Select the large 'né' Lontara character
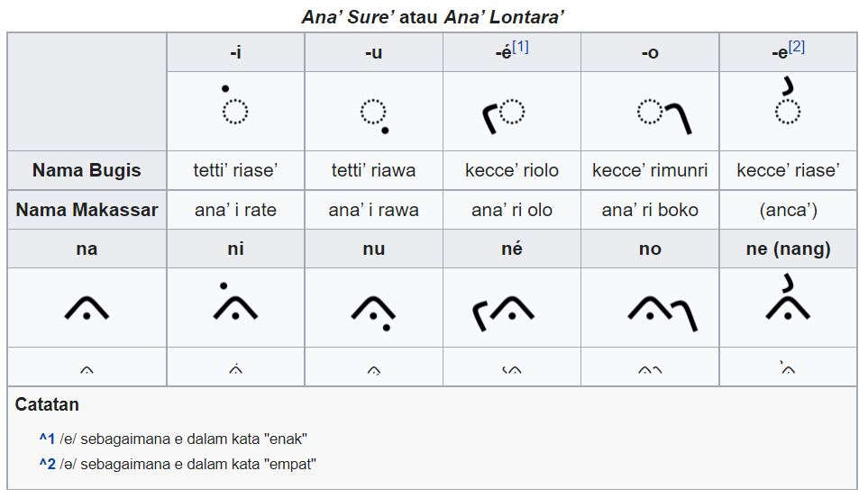The height and width of the screenshot is (498, 868). point(503,313)
